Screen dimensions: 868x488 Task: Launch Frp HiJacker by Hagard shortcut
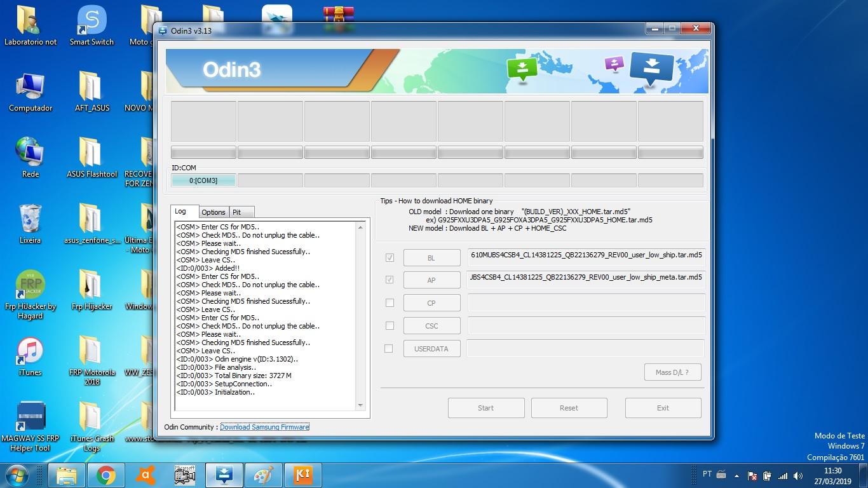[x=30, y=295]
